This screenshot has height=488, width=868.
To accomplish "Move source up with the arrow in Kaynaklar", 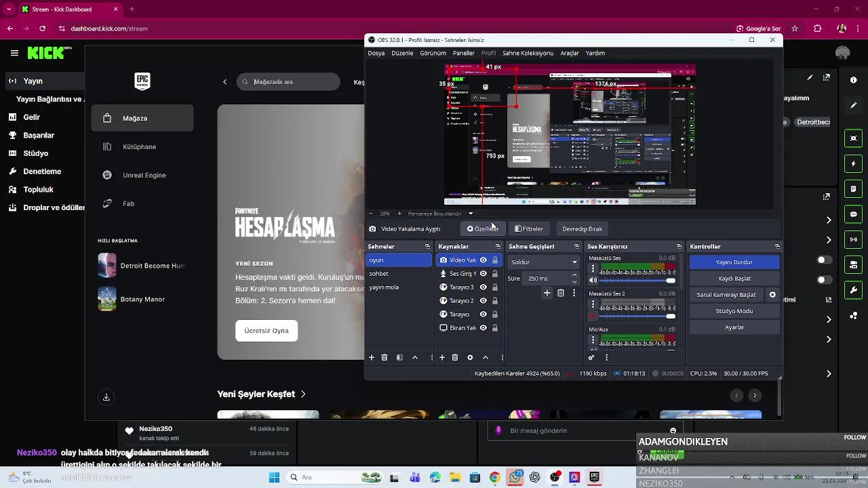I will pos(486,357).
